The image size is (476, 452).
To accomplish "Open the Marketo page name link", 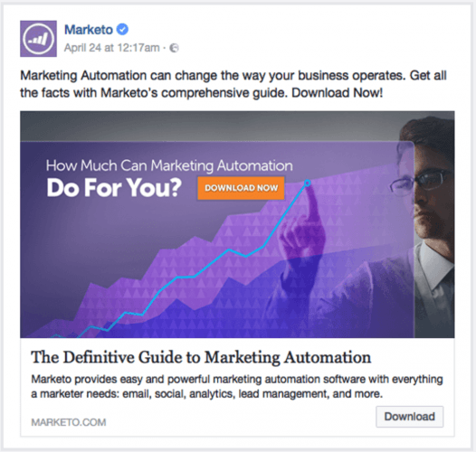I will pos(89,30).
